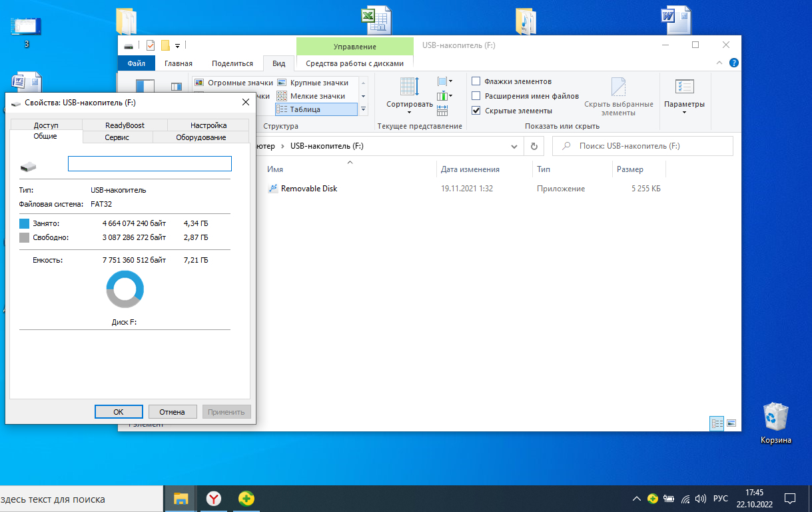Click the drive label text field
Viewport: 812px width, 512px height.
pyautogui.click(x=149, y=164)
